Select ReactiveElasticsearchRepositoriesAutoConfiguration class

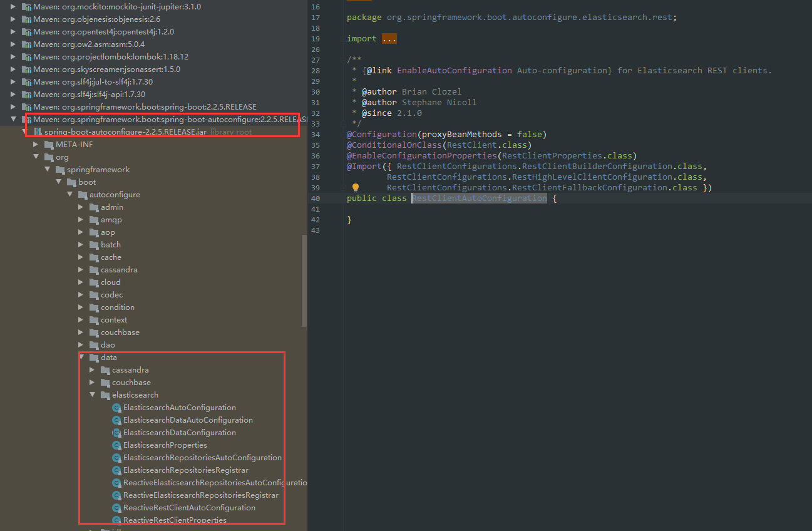pyautogui.click(x=215, y=483)
